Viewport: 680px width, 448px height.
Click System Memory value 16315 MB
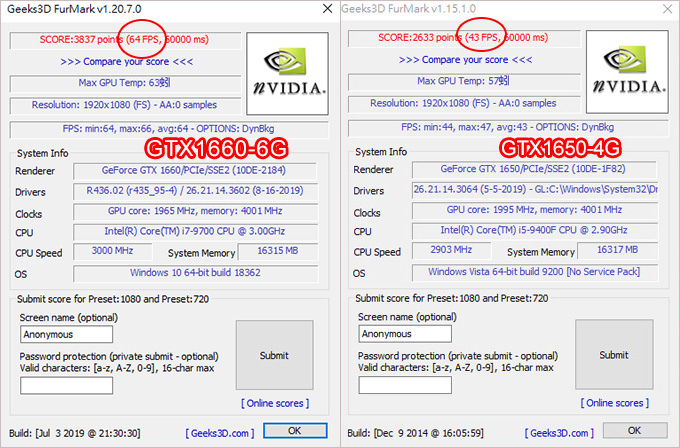[x=278, y=251]
